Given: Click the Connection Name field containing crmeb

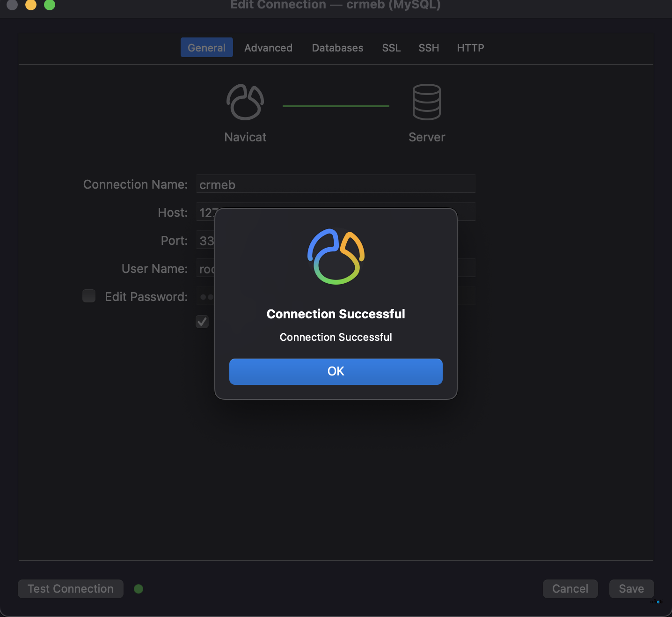Looking at the screenshot, I should point(336,184).
